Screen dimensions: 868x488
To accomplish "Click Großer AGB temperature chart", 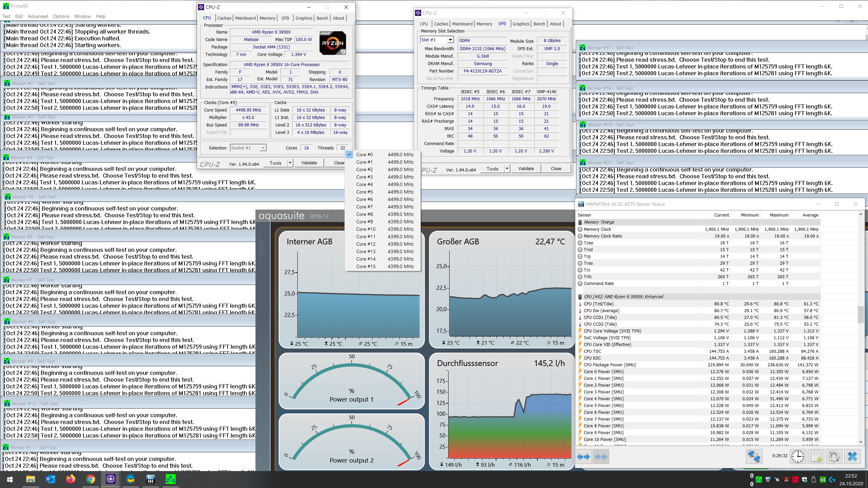I will pos(502,289).
